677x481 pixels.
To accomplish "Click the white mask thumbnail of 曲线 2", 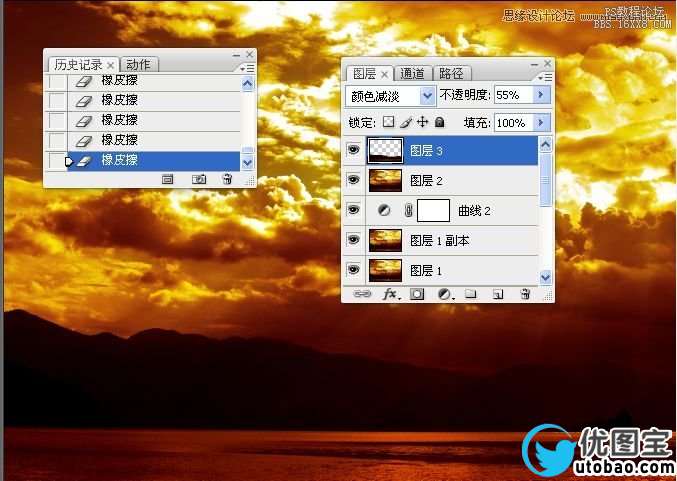I will (x=433, y=211).
